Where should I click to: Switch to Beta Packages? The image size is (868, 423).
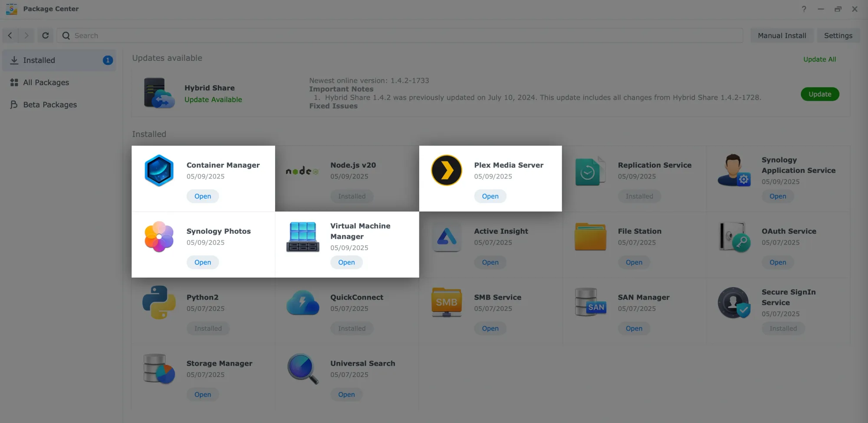(59, 105)
